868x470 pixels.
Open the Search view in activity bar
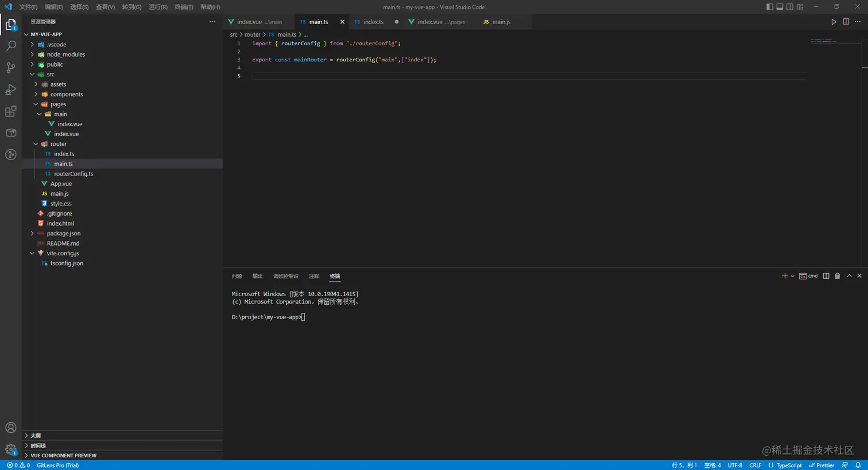(11, 46)
